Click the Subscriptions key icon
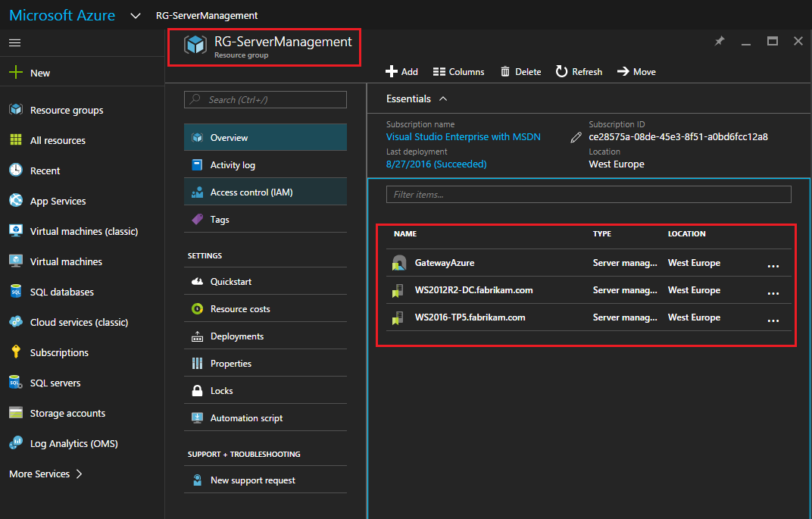Viewport: 812px width, 519px height. click(x=16, y=352)
